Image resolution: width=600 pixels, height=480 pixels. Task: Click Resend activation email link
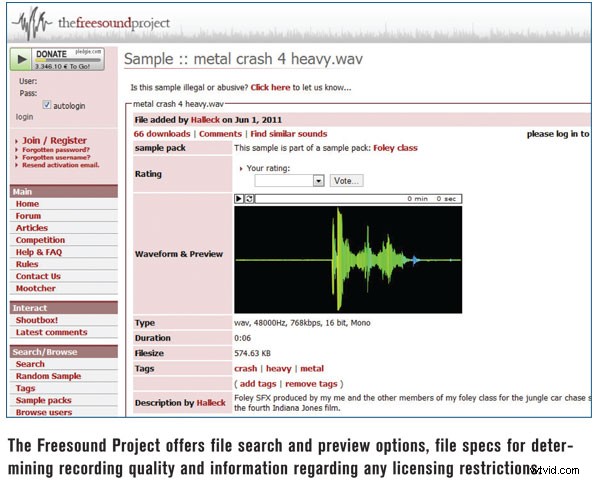61,165
